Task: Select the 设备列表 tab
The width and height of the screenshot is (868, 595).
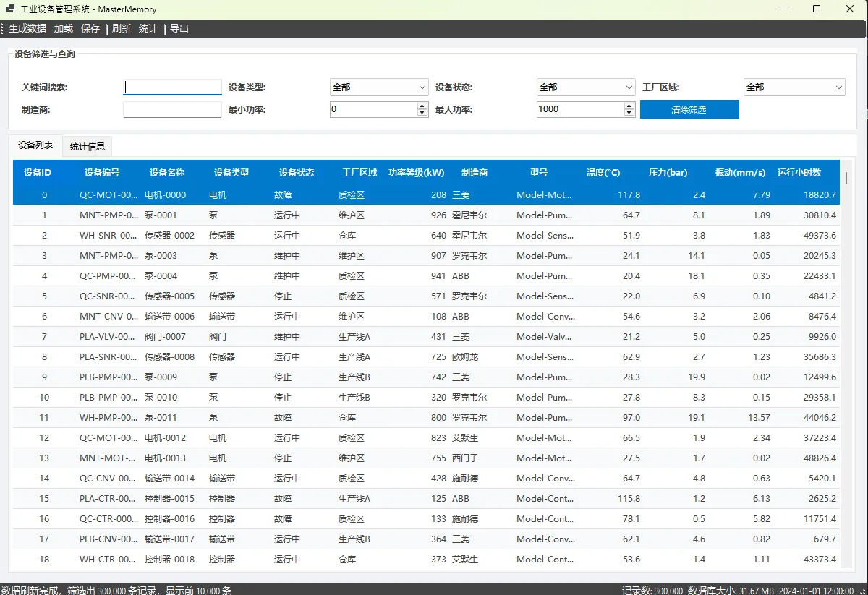Action: click(x=35, y=145)
